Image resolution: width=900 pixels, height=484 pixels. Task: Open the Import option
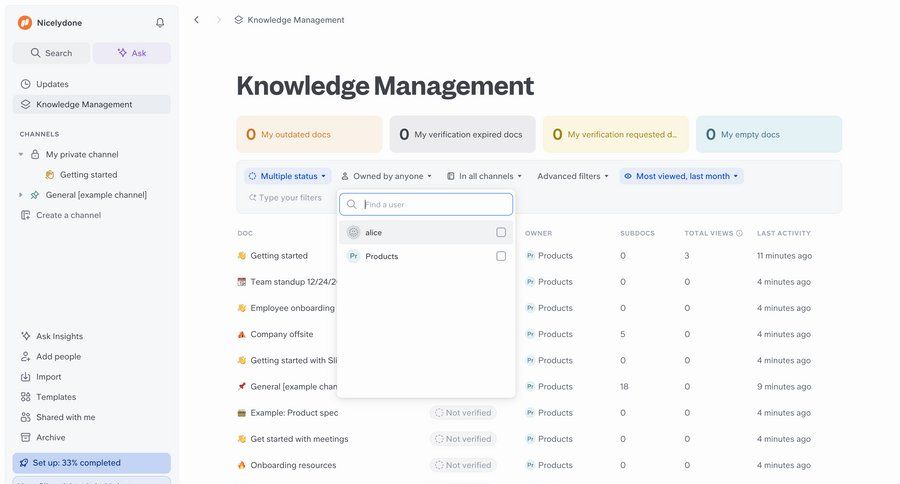click(48, 377)
